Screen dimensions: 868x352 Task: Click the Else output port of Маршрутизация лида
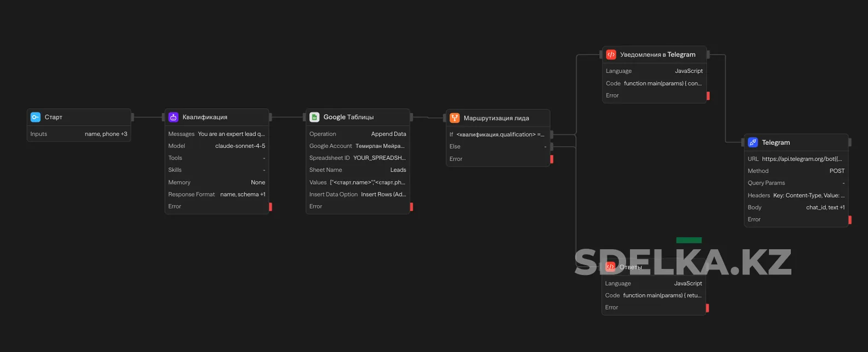click(x=552, y=146)
